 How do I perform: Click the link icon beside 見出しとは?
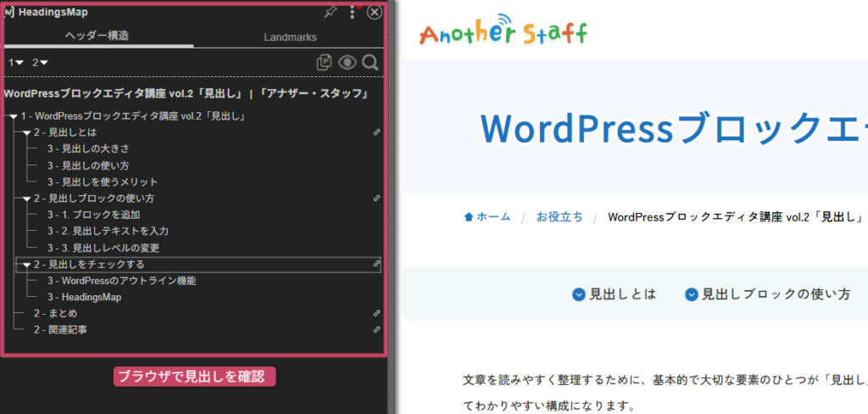(x=377, y=132)
